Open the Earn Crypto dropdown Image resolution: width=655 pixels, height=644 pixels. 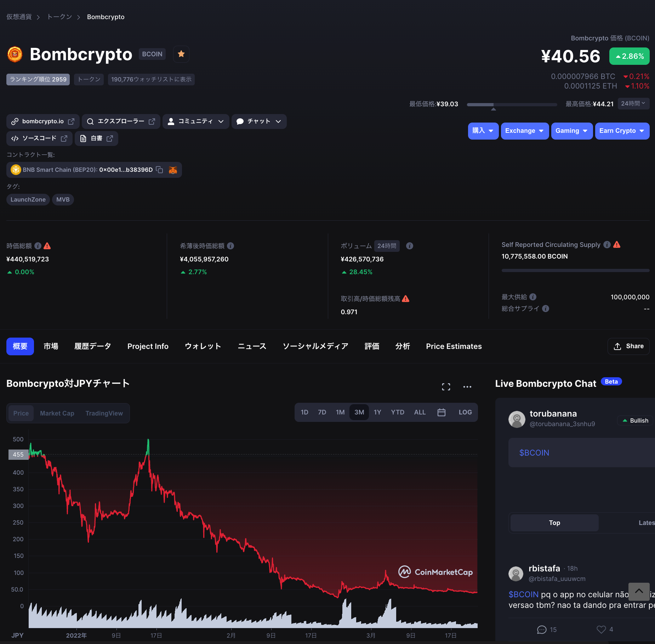tap(622, 131)
